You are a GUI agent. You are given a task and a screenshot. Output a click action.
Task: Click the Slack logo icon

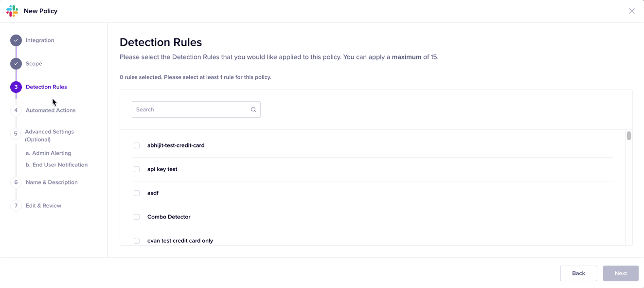(12, 11)
